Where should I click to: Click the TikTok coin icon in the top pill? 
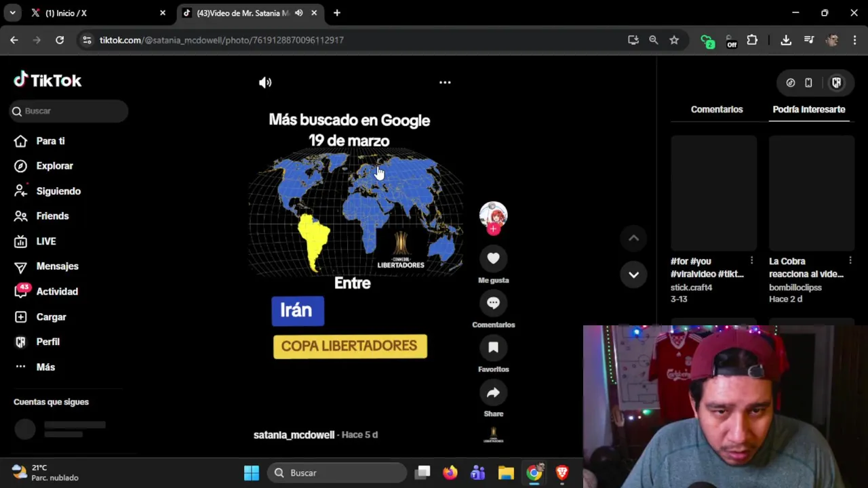pyautogui.click(x=791, y=83)
